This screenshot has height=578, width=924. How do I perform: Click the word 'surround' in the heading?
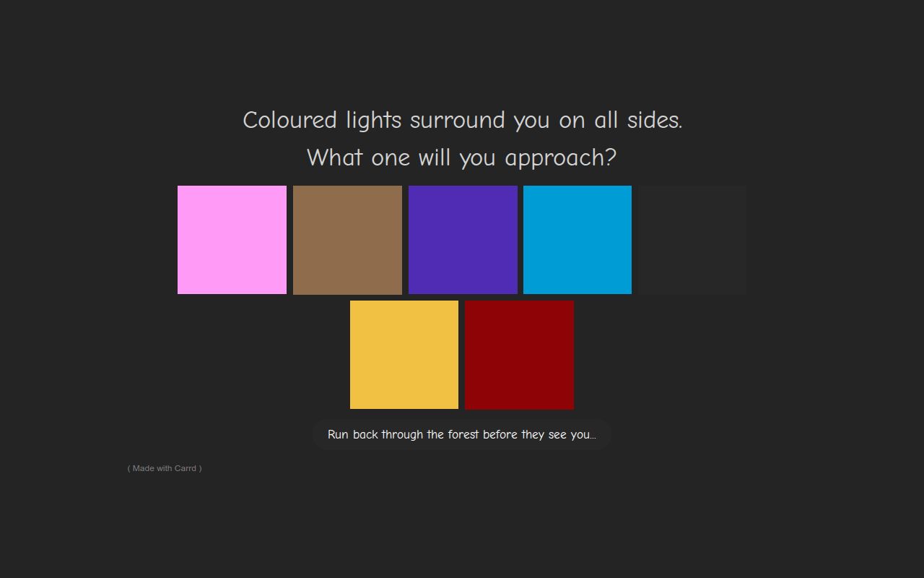[x=457, y=120]
